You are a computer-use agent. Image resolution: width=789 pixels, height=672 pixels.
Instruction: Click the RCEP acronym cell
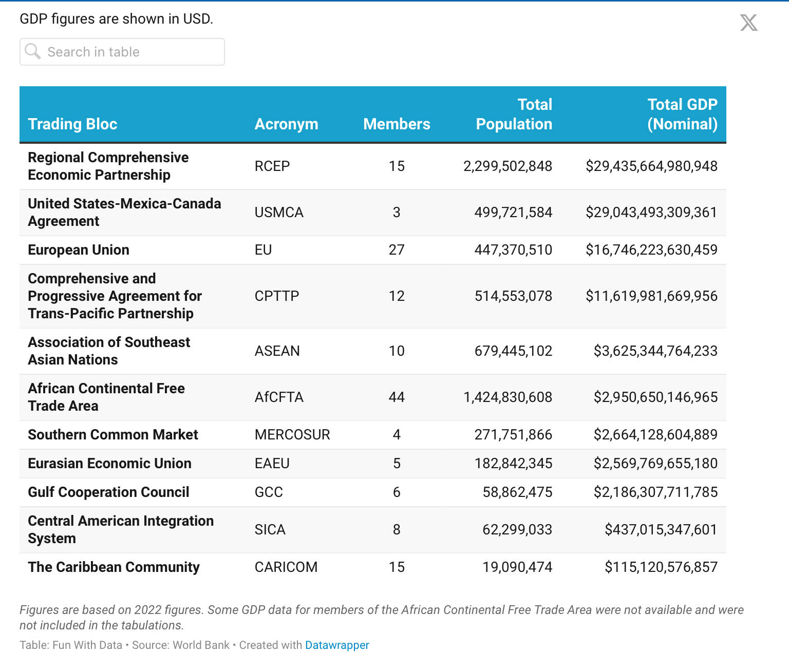[272, 166]
